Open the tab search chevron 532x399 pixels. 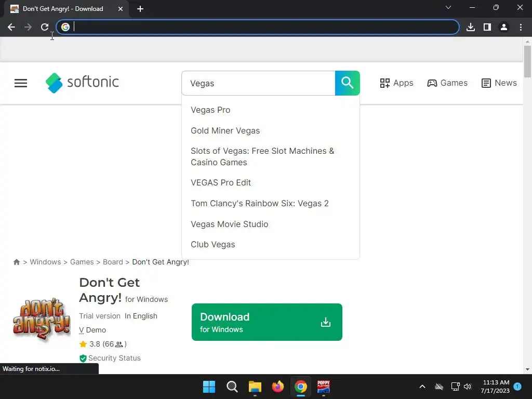(x=448, y=7)
